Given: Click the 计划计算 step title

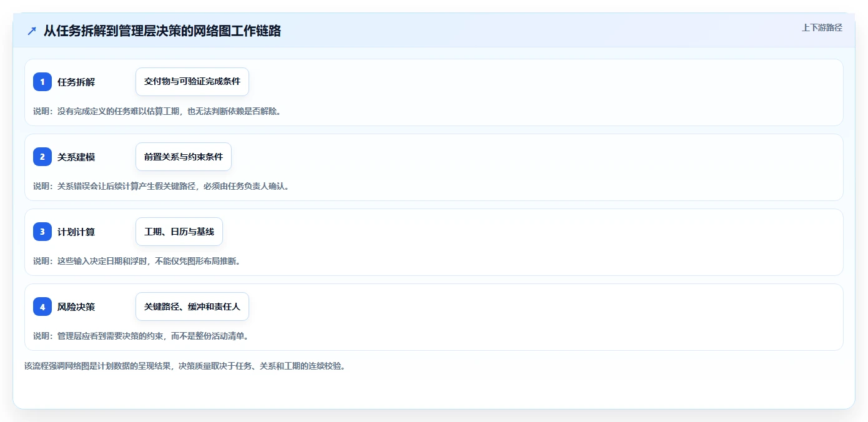Looking at the screenshot, I should coord(76,232).
